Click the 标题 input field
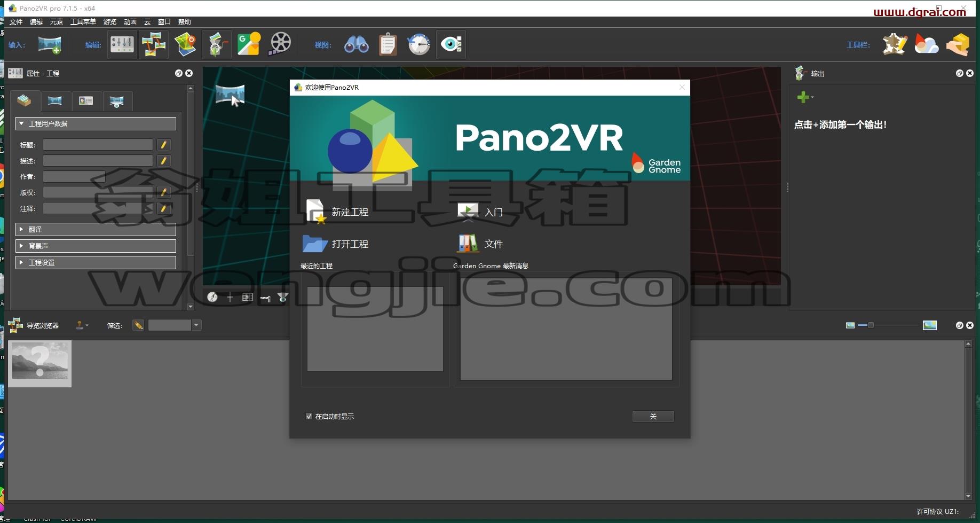The image size is (980, 523). click(x=98, y=145)
